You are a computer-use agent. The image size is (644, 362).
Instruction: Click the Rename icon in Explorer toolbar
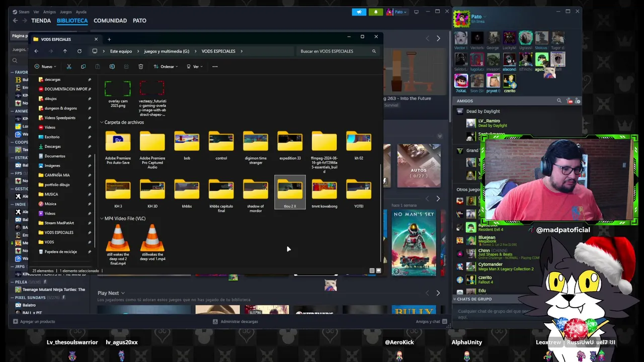point(112,66)
